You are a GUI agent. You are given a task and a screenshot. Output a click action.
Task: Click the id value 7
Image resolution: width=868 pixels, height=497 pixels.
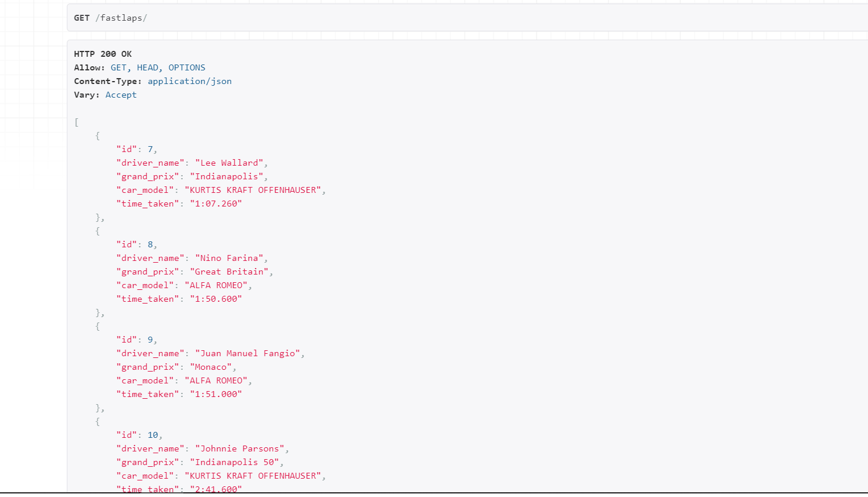click(x=150, y=149)
